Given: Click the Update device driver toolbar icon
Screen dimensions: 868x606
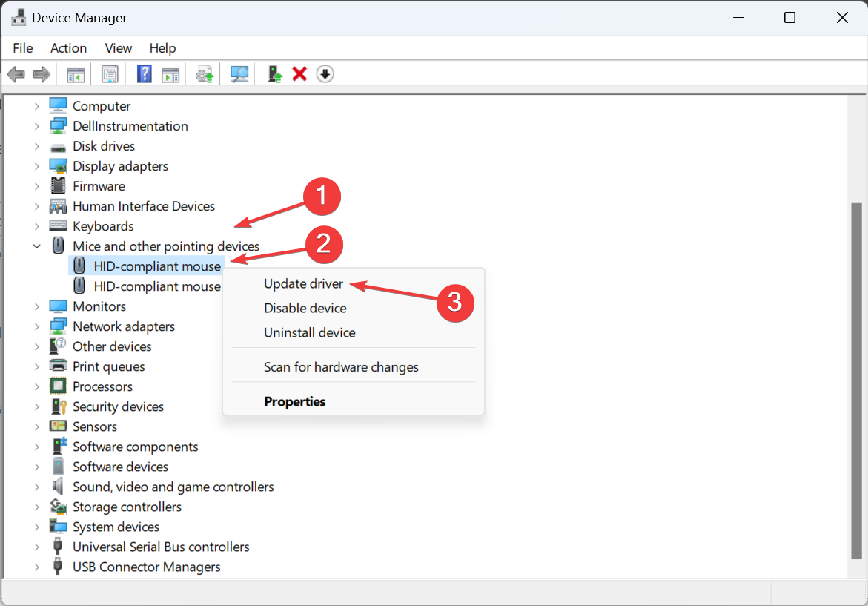Looking at the screenshot, I should coord(205,74).
